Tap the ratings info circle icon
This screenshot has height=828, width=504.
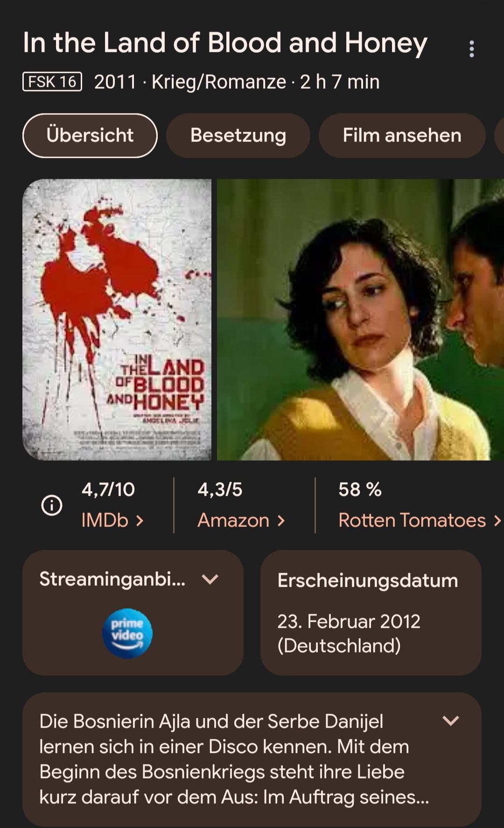point(52,505)
